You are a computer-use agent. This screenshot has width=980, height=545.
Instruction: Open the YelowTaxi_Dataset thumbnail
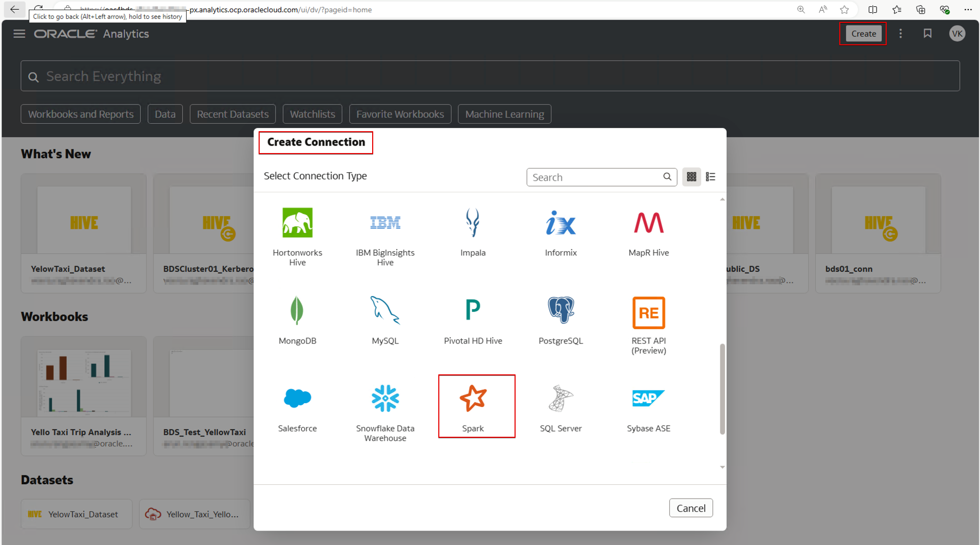click(84, 221)
